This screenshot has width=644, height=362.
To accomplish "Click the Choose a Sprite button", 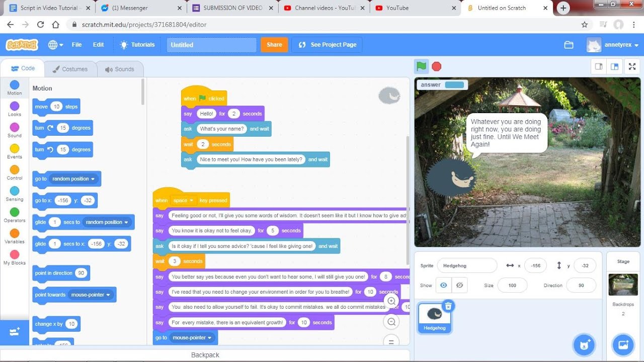I will (x=584, y=344).
